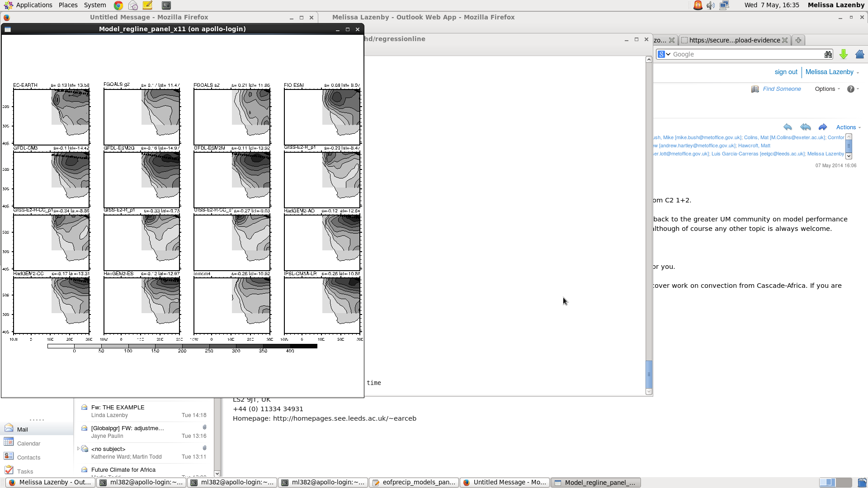Open new browser tab plus button
Viewport: 868px width, 488px height.
click(x=798, y=40)
